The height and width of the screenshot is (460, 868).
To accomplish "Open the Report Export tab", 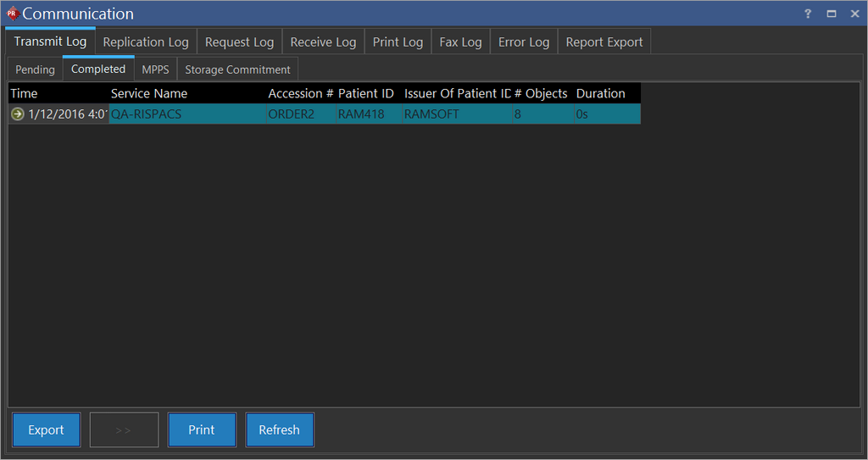I will tap(604, 42).
